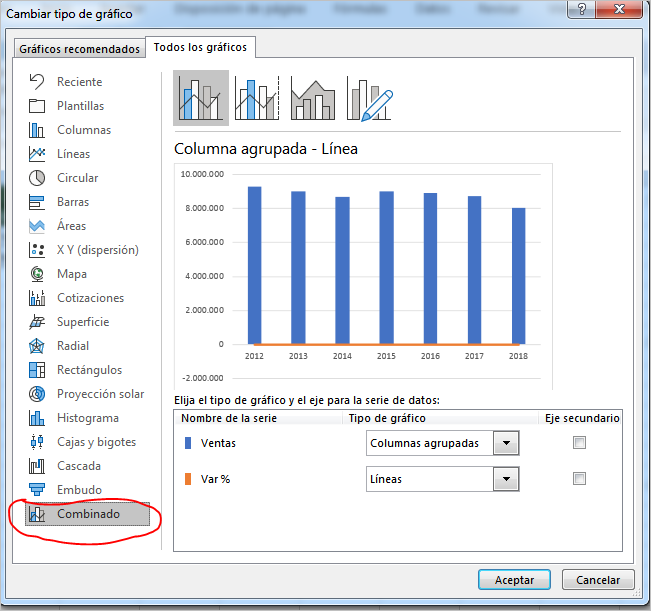This screenshot has height=611, width=651.
Task: Click the Cascada label
Action: 79,466
